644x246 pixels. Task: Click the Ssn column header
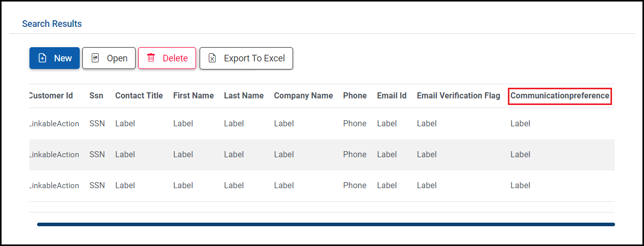tap(96, 96)
